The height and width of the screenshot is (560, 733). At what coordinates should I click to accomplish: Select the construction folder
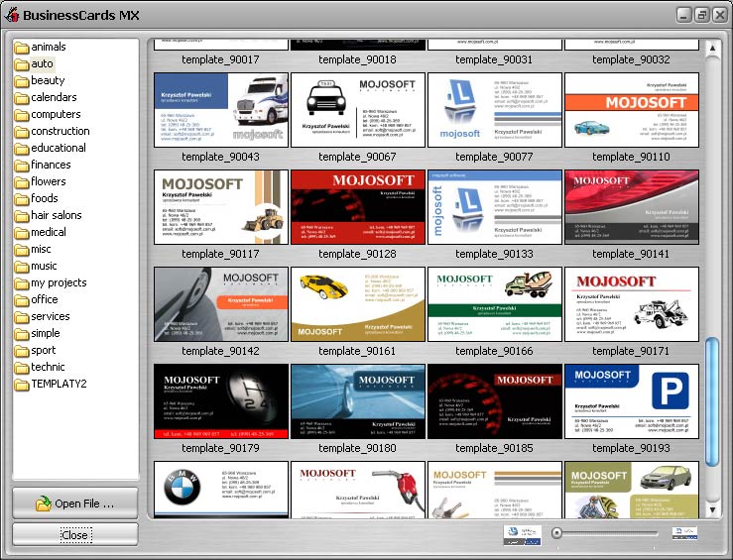click(x=52, y=131)
